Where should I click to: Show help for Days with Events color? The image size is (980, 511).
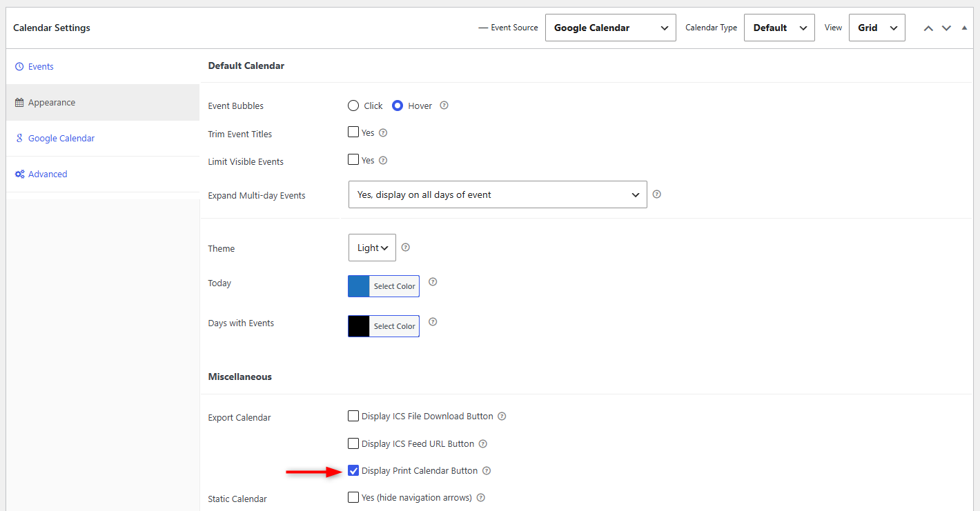[x=433, y=321]
